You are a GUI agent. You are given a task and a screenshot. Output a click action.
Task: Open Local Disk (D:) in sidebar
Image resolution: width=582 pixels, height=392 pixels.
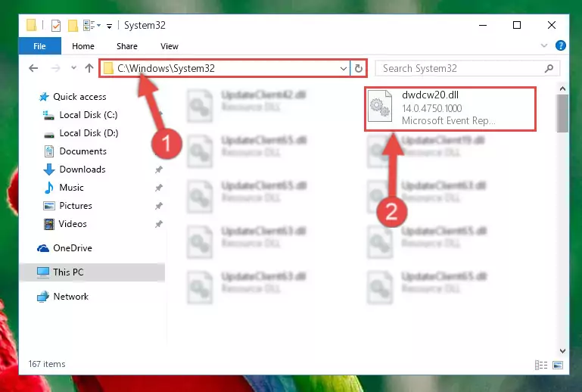(x=89, y=133)
